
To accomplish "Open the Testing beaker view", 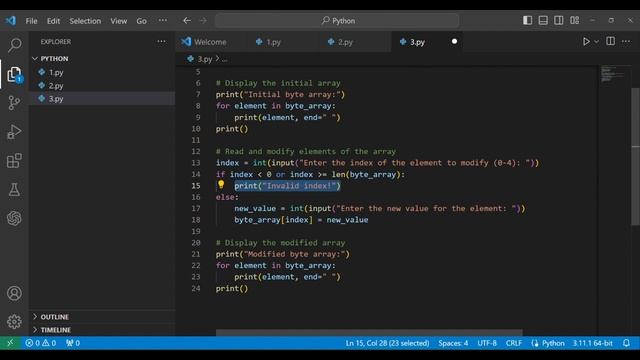I will point(14,190).
